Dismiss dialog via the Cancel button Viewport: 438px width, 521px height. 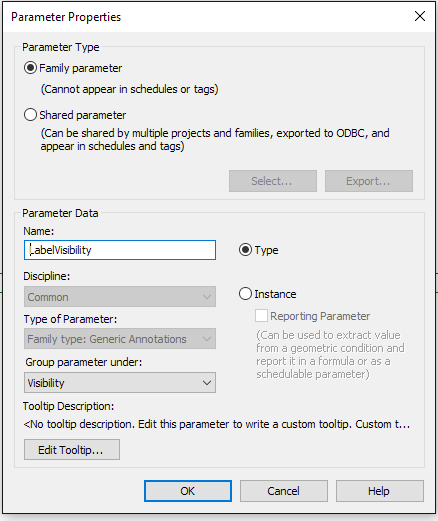pos(284,491)
